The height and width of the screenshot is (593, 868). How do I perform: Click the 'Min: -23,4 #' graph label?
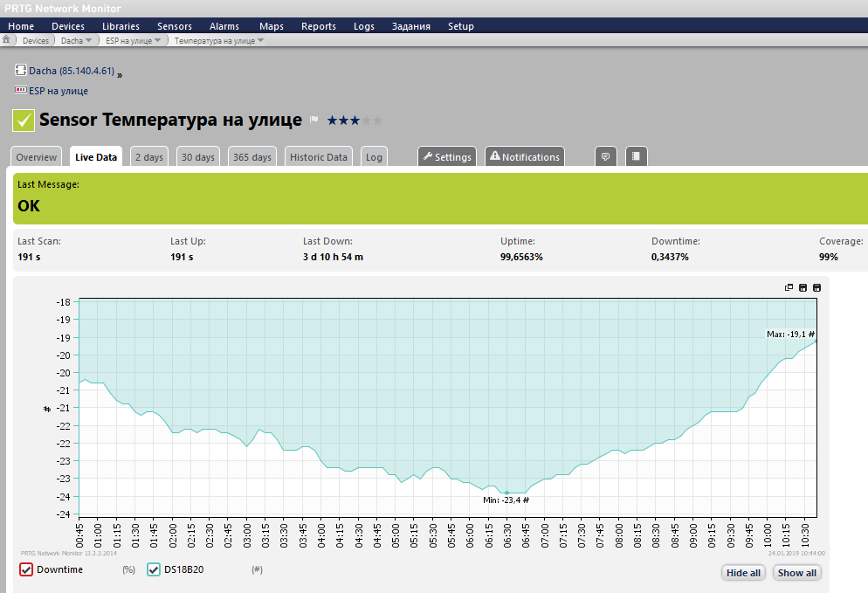506,500
